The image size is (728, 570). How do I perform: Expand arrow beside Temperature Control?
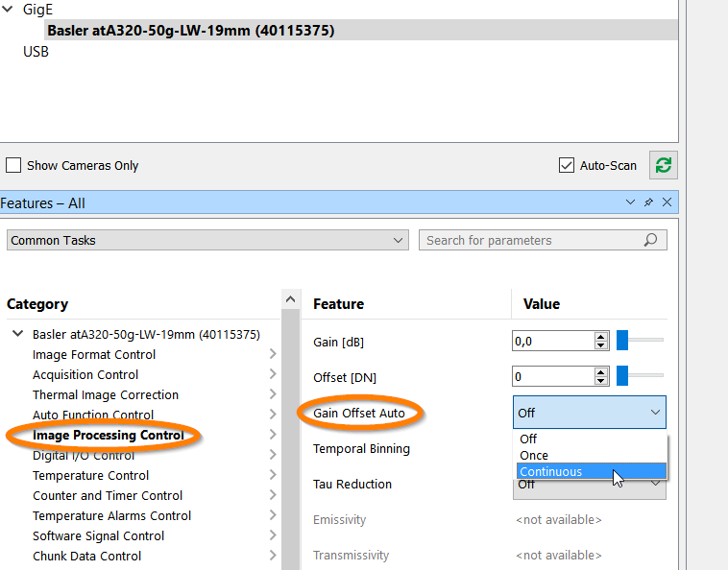pyautogui.click(x=273, y=475)
